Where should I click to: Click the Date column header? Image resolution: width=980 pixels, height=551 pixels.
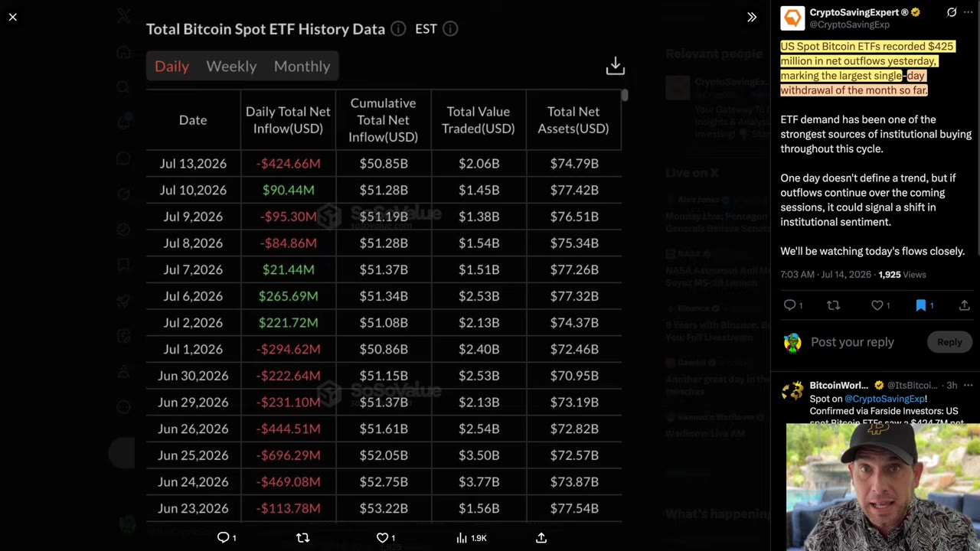[x=193, y=120]
